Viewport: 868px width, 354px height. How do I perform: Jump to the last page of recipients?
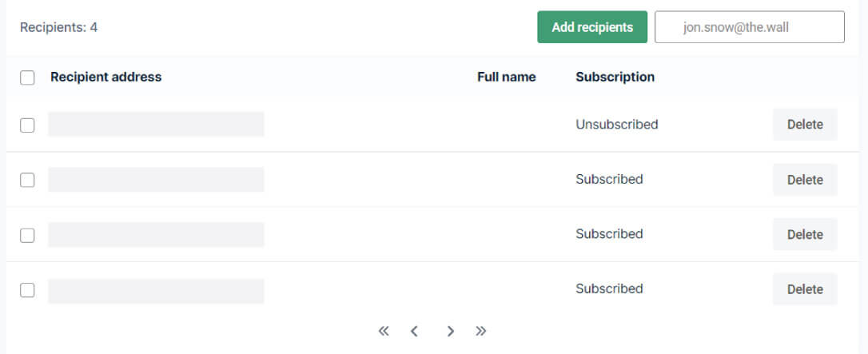[x=481, y=331]
